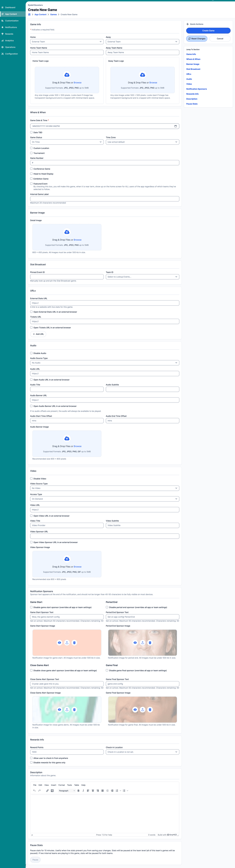The height and width of the screenshot is (868, 235).
Task: Open the Paragraph style selector in editor
Action: [x=67, y=791]
